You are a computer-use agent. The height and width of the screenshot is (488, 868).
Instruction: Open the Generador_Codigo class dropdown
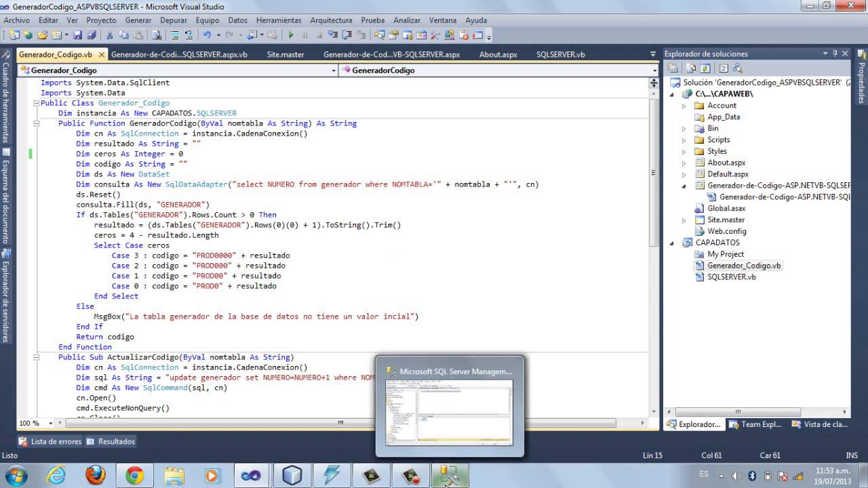point(333,70)
